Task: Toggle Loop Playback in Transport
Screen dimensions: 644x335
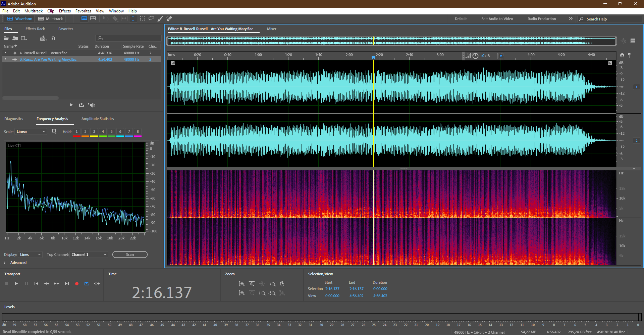Action: [87, 284]
